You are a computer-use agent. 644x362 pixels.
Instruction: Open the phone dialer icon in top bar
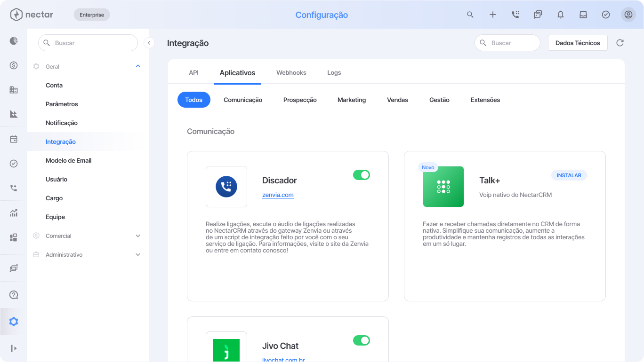pyautogui.click(x=515, y=15)
